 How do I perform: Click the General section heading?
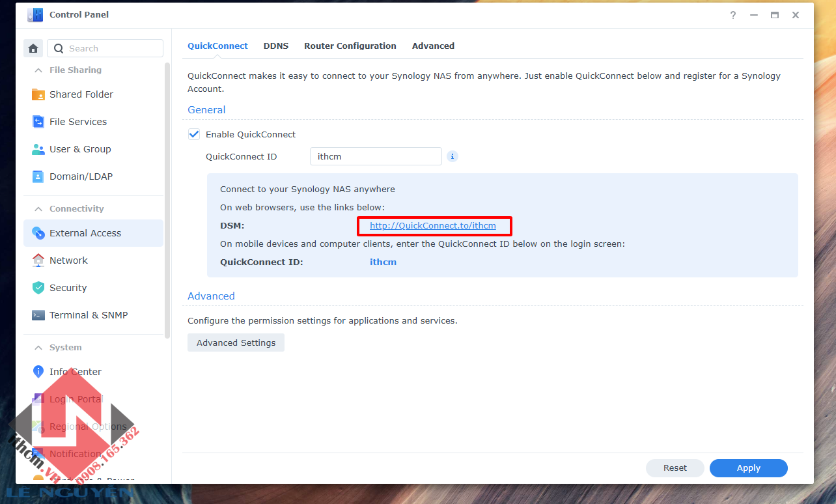pos(206,110)
